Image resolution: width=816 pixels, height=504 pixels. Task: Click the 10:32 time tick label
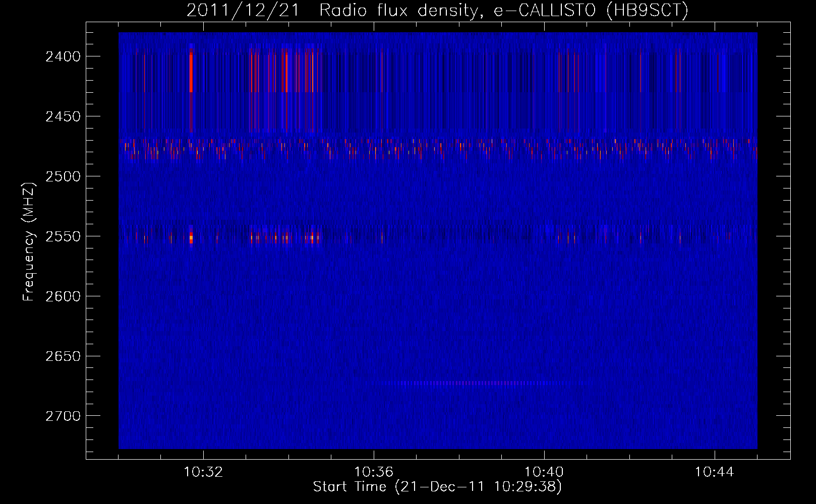pos(203,472)
